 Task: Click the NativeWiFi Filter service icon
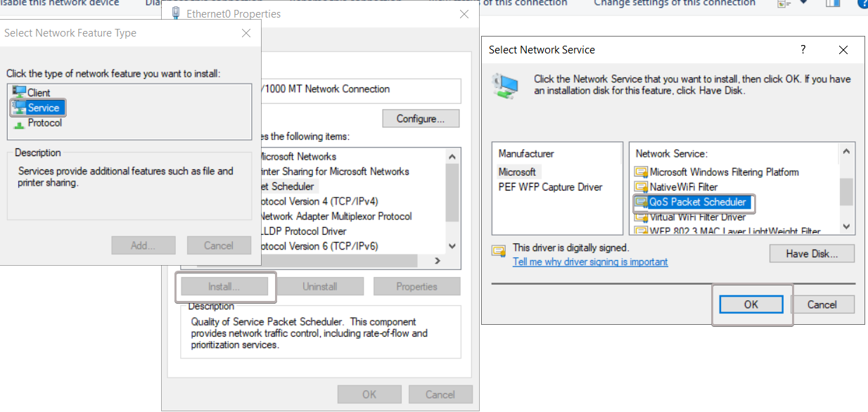tap(641, 187)
